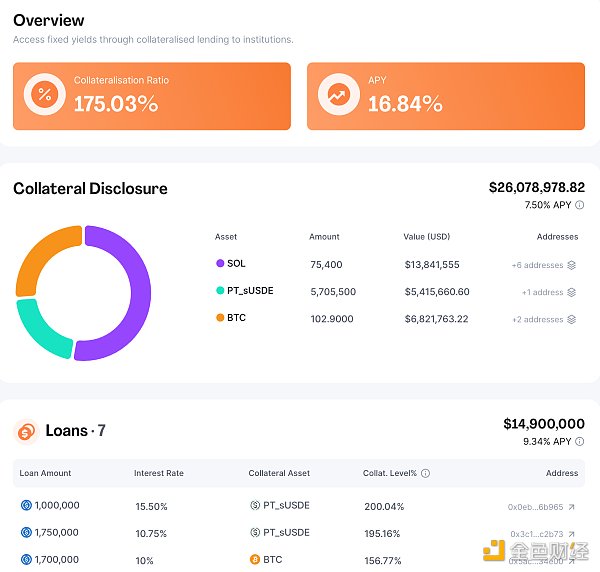Click the orange BTC legend dot
The width and height of the screenshot is (600, 572).
click(x=220, y=318)
